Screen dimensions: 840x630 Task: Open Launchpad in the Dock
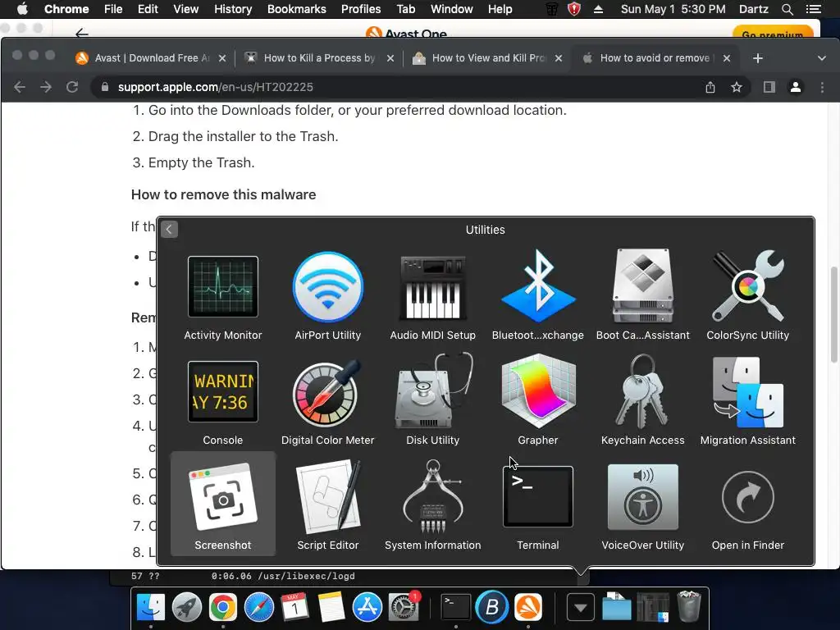(x=187, y=608)
